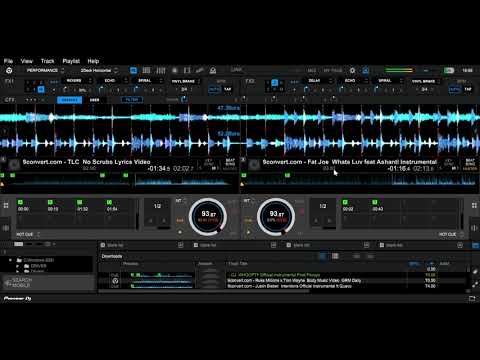
Task: Toggle the first highlighted blue CFX button
Action: pos(69,100)
